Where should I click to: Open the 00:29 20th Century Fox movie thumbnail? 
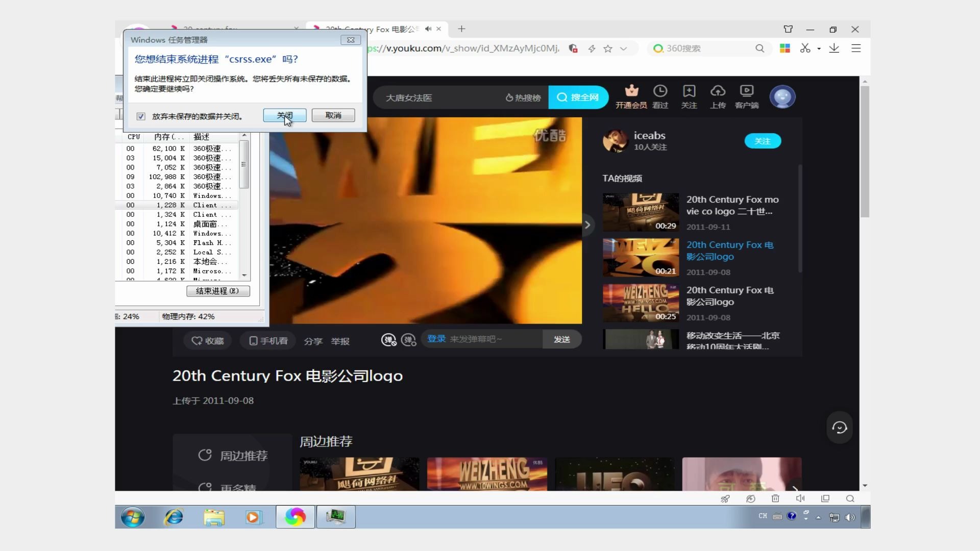coord(641,212)
